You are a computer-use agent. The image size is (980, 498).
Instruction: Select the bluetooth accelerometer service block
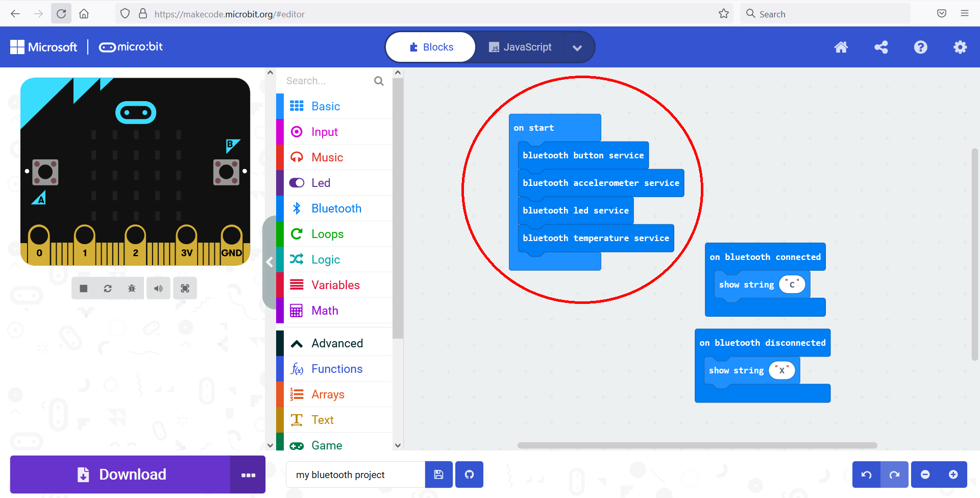click(x=601, y=183)
